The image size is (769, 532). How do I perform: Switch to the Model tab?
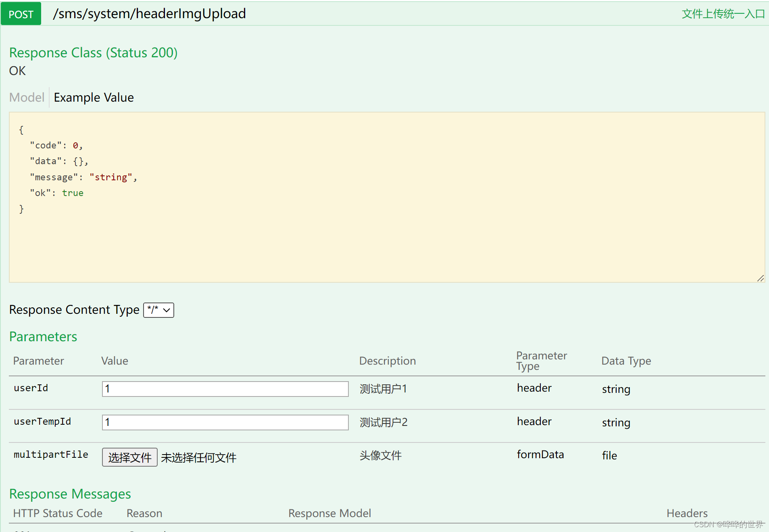pos(27,97)
